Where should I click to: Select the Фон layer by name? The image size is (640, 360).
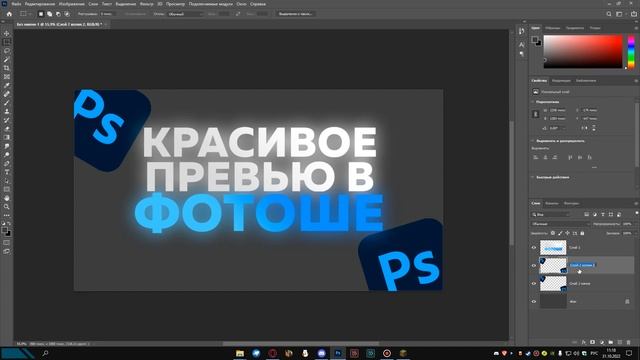573,301
